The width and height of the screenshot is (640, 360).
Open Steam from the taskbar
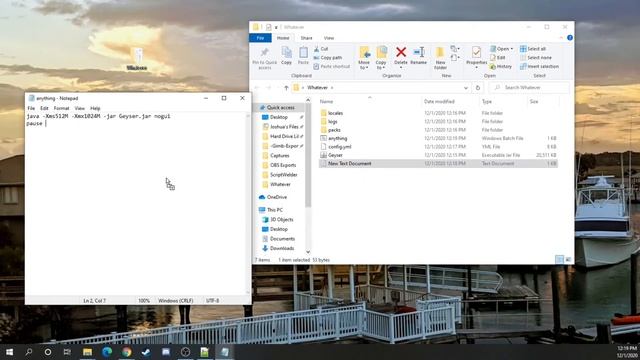146,352
